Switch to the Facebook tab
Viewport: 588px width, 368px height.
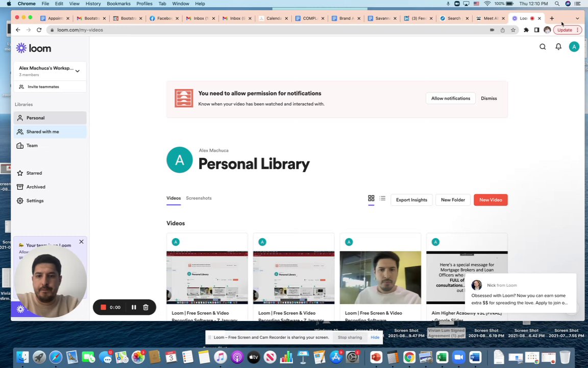pyautogui.click(x=165, y=18)
